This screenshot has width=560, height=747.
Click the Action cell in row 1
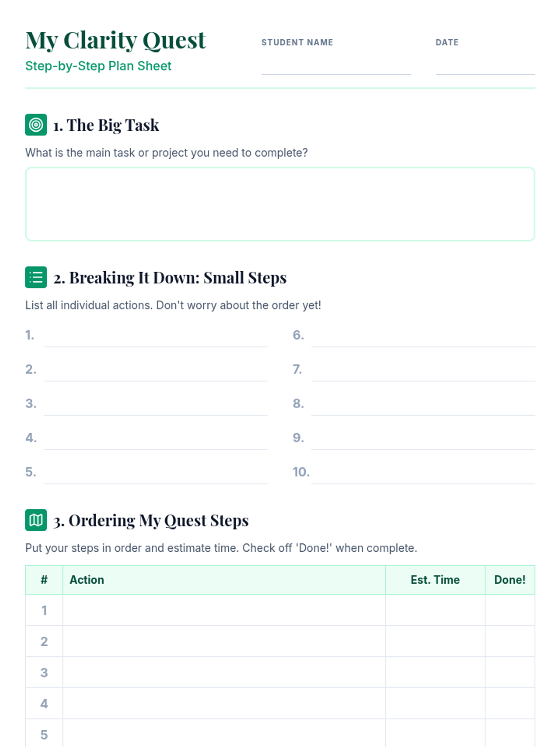coord(224,610)
